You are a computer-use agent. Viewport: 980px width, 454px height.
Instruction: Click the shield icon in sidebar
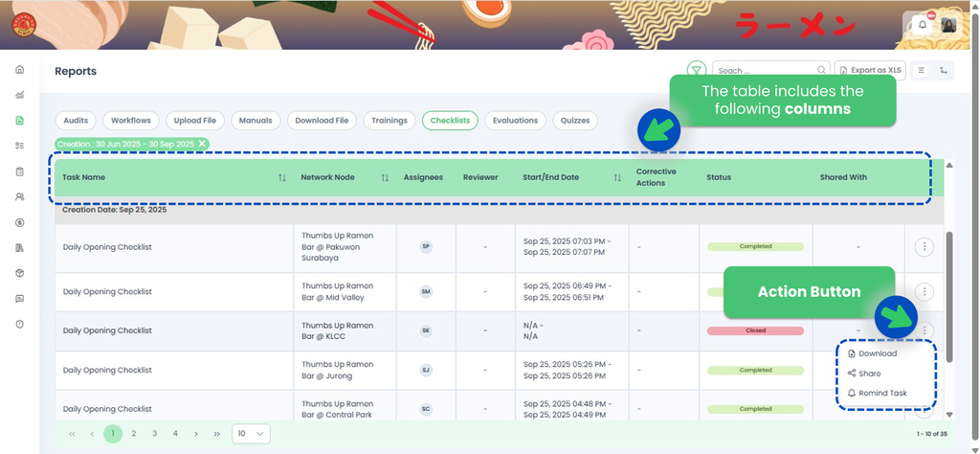(x=19, y=325)
